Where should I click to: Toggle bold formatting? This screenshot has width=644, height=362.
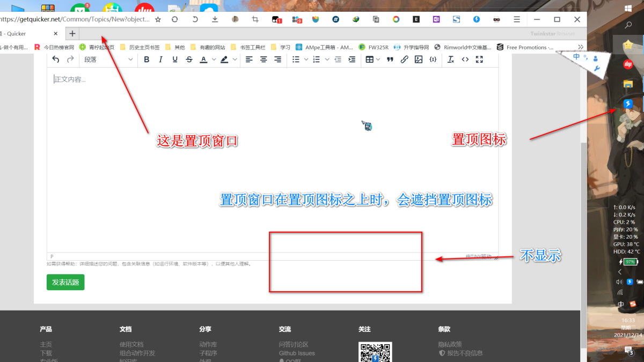[x=147, y=60]
